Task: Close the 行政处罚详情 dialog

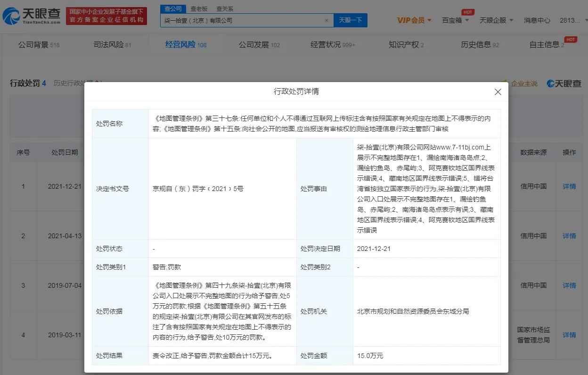Action: (498, 92)
